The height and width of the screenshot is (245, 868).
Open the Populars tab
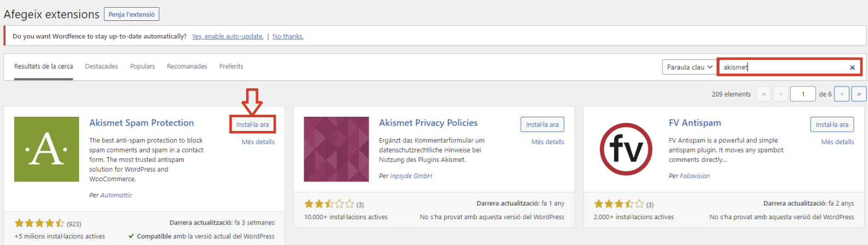(143, 66)
